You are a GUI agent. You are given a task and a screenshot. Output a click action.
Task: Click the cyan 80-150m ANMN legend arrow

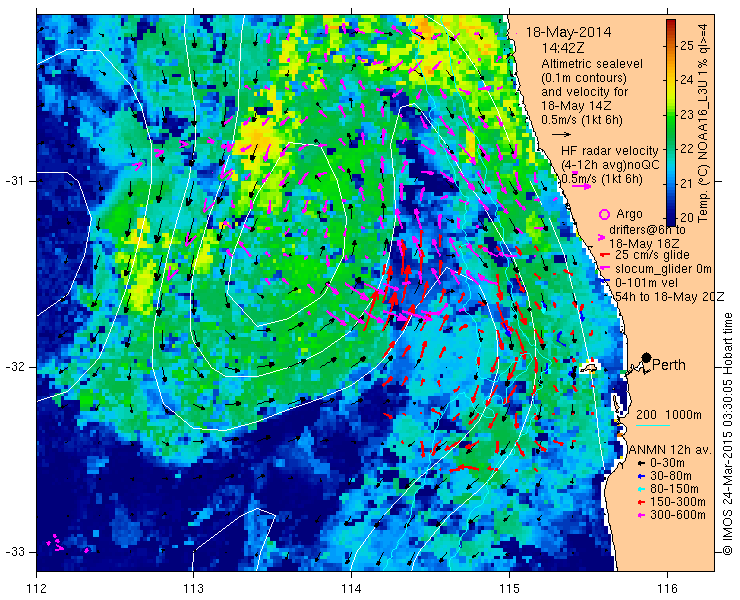(641, 489)
